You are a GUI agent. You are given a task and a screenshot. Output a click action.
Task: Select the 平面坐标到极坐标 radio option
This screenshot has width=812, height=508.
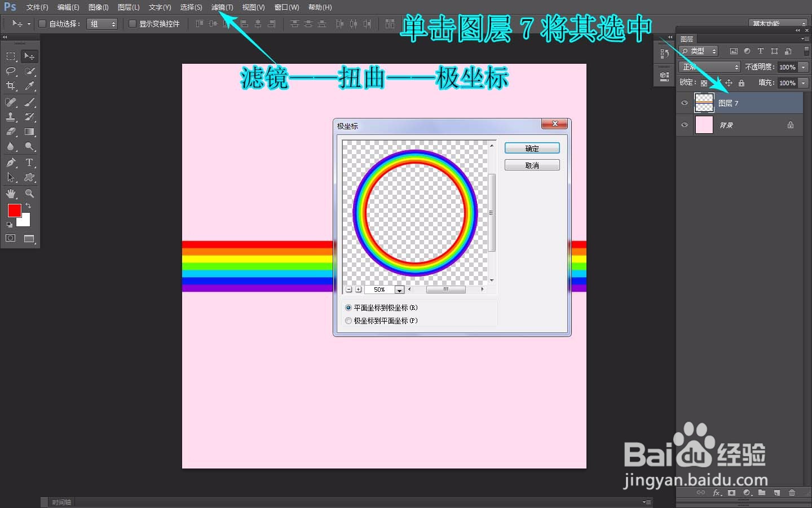[348, 308]
